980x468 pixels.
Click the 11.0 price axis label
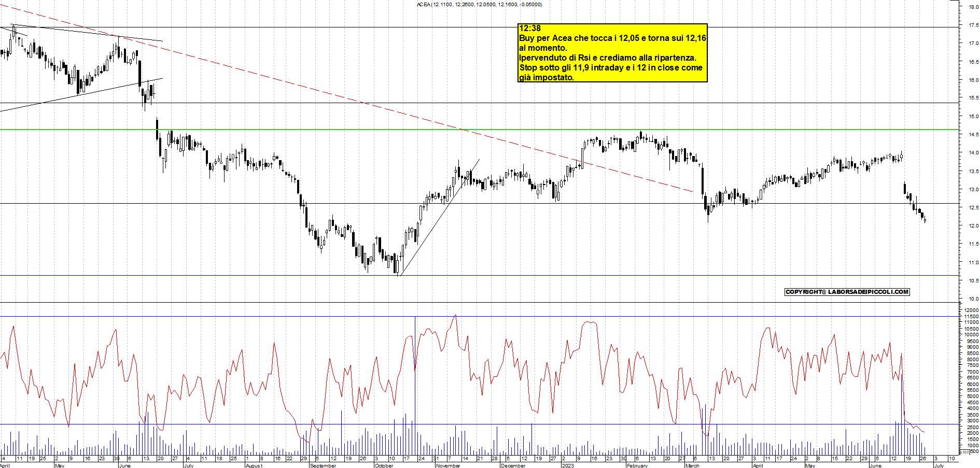tap(973, 263)
